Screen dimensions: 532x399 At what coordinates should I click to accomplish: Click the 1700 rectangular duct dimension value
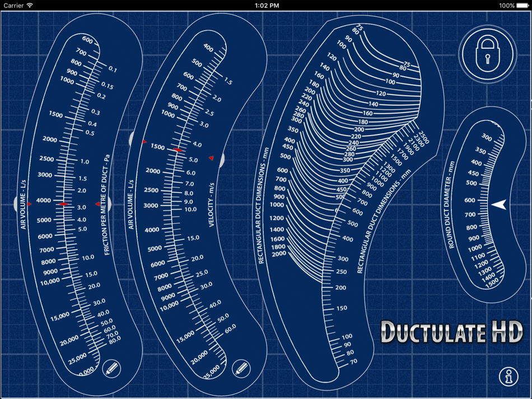pyautogui.click(x=403, y=155)
